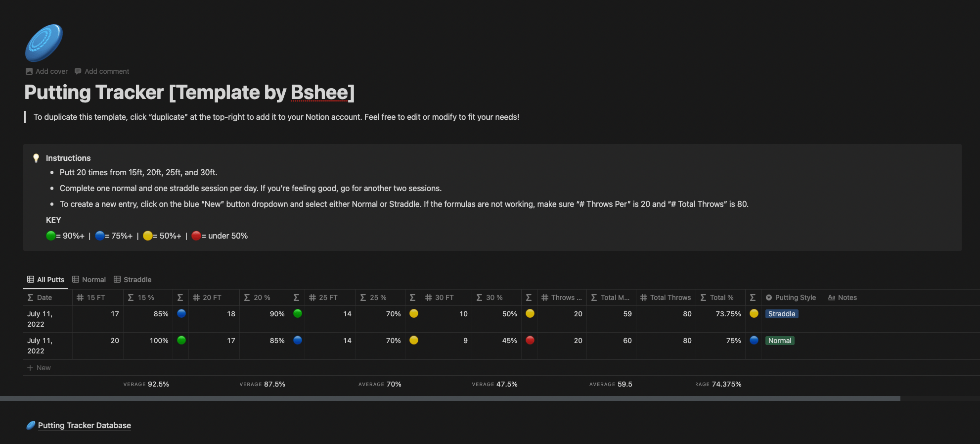This screenshot has width=980, height=444.
Task: Click the underlined Bshee name in the title
Action: tap(319, 93)
